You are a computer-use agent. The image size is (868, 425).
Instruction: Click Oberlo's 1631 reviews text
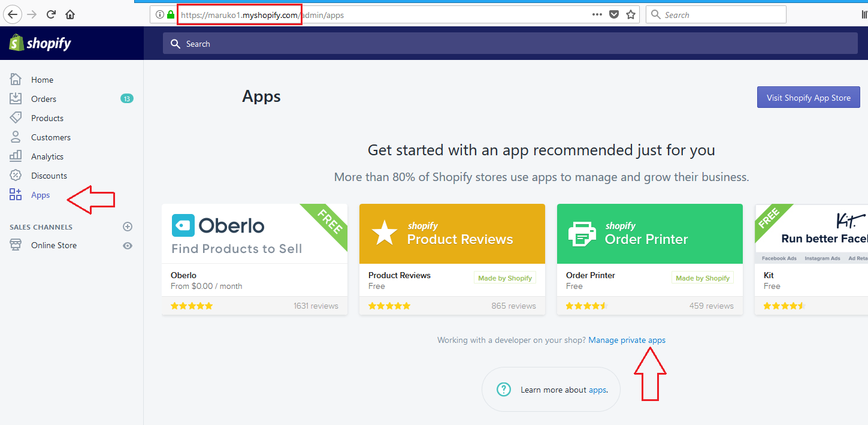pos(316,306)
